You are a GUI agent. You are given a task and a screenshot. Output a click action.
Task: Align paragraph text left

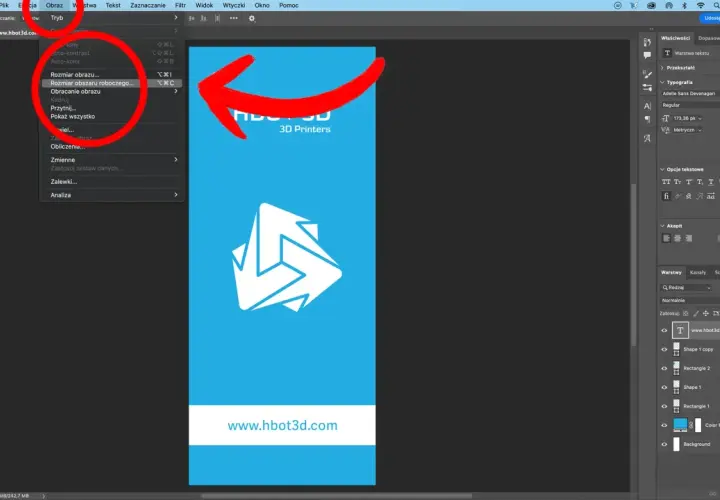(666, 238)
